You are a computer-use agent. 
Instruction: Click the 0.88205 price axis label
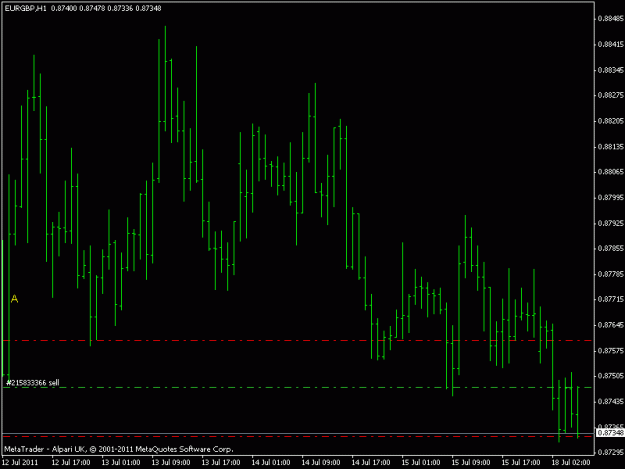[611, 121]
